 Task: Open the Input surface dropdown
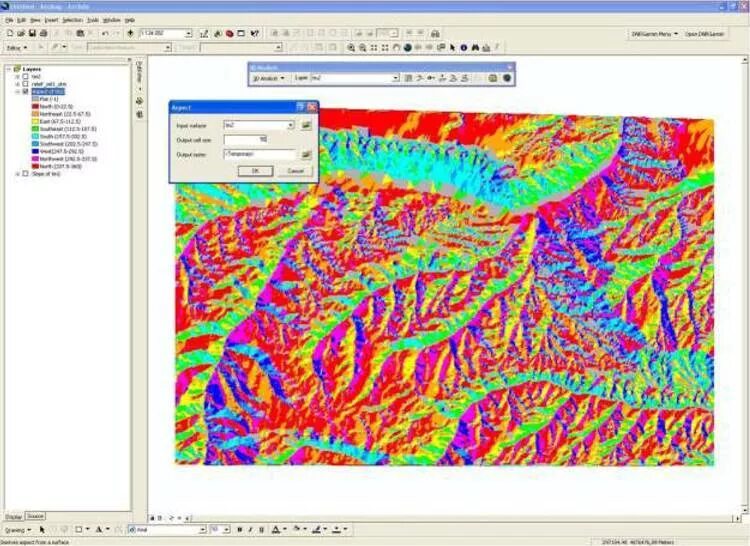pos(290,125)
